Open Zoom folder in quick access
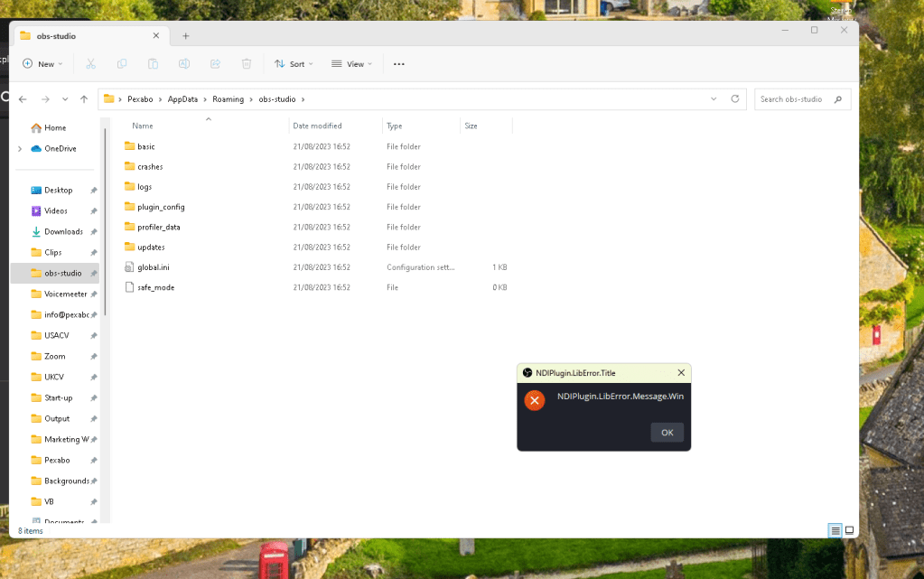924x579 pixels. [x=55, y=356]
